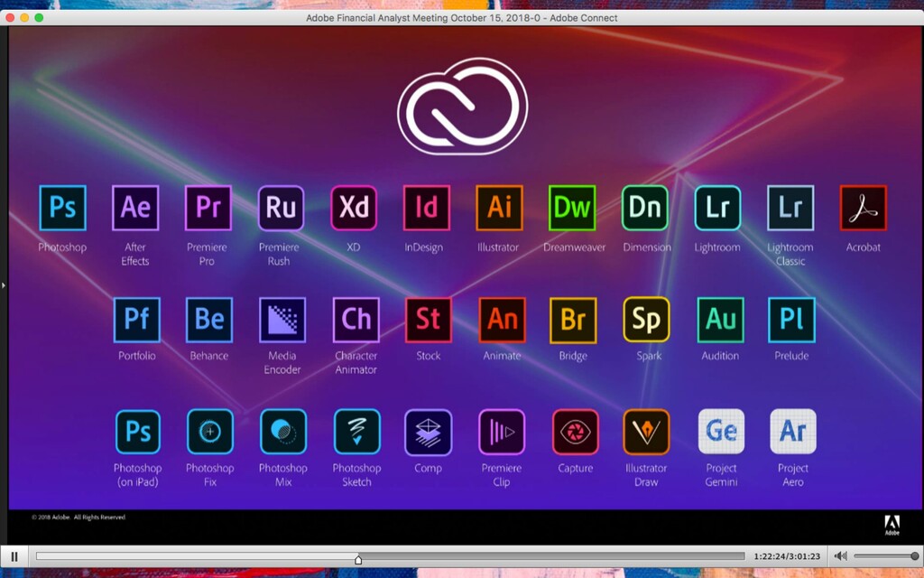Click the Portfolio Pf icon
Image resolution: width=924 pixels, height=578 pixels.
point(137,320)
